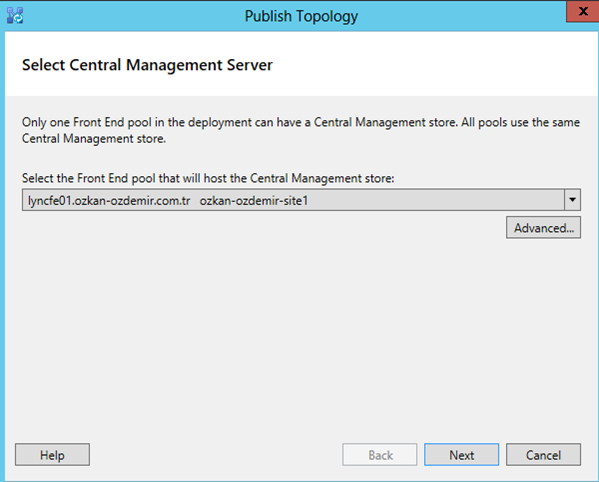The height and width of the screenshot is (482, 599).
Task: Click the blank space between Help and Back buttons
Action: click(216, 455)
